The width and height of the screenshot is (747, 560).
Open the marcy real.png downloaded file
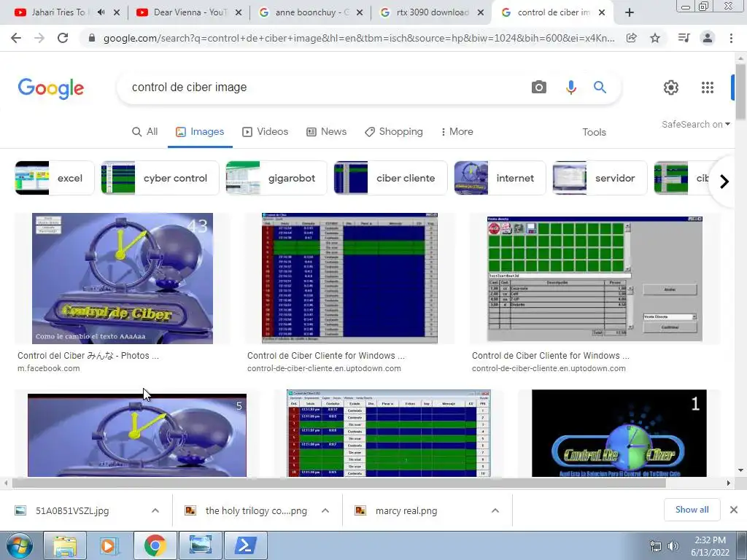(406, 510)
